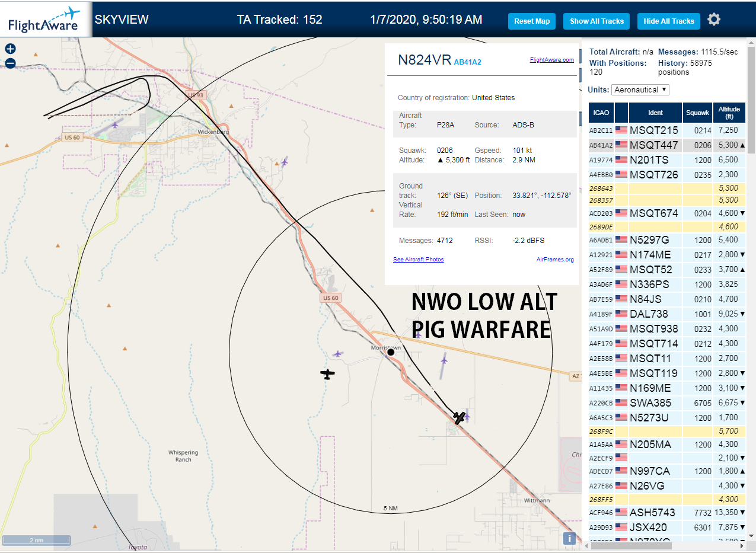The width and height of the screenshot is (756, 553).
Task: Click the Hide All Tracks button
Action: (x=669, y=21)
